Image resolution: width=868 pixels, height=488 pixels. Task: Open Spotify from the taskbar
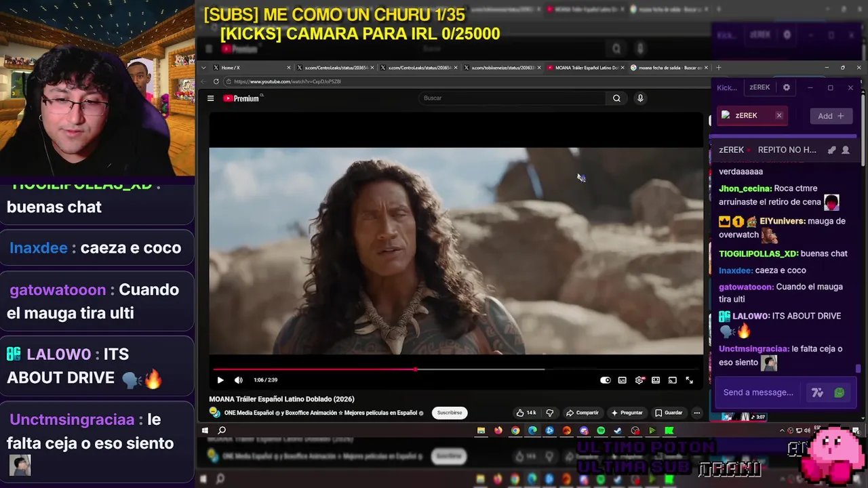click(x=601, y=430)
